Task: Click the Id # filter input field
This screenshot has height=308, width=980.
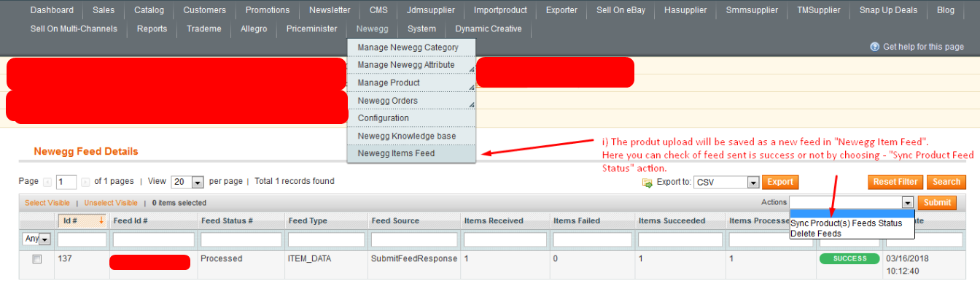Action: [82, 239]
